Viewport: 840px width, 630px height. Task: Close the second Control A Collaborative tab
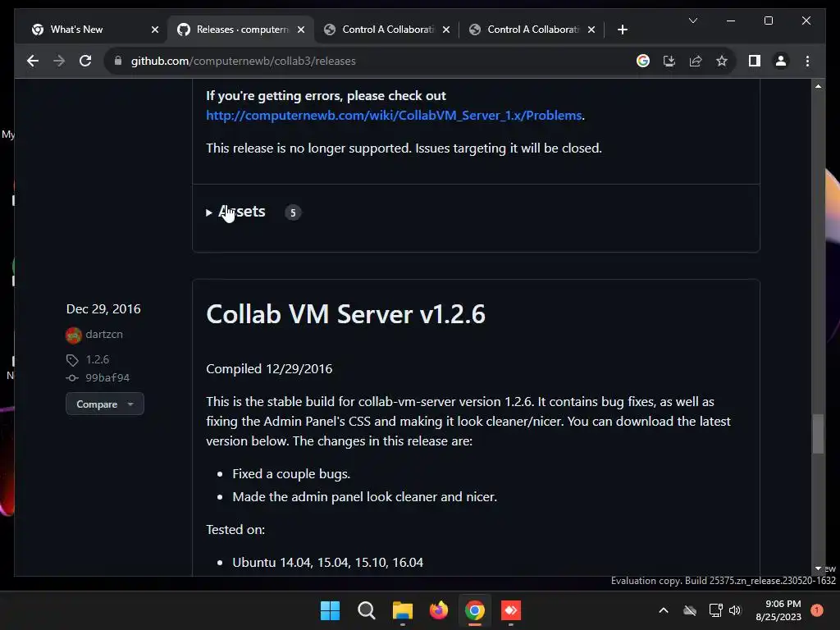coord(591,30)
